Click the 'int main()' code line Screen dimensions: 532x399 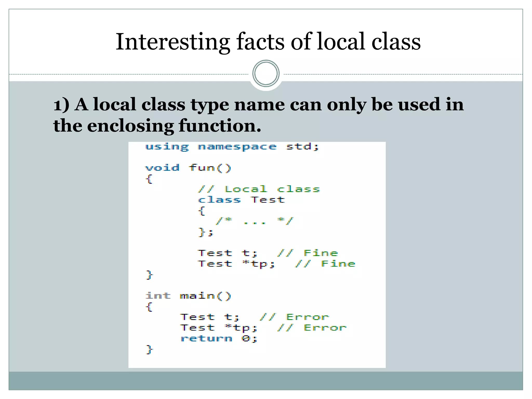click(x=188, y=296)
